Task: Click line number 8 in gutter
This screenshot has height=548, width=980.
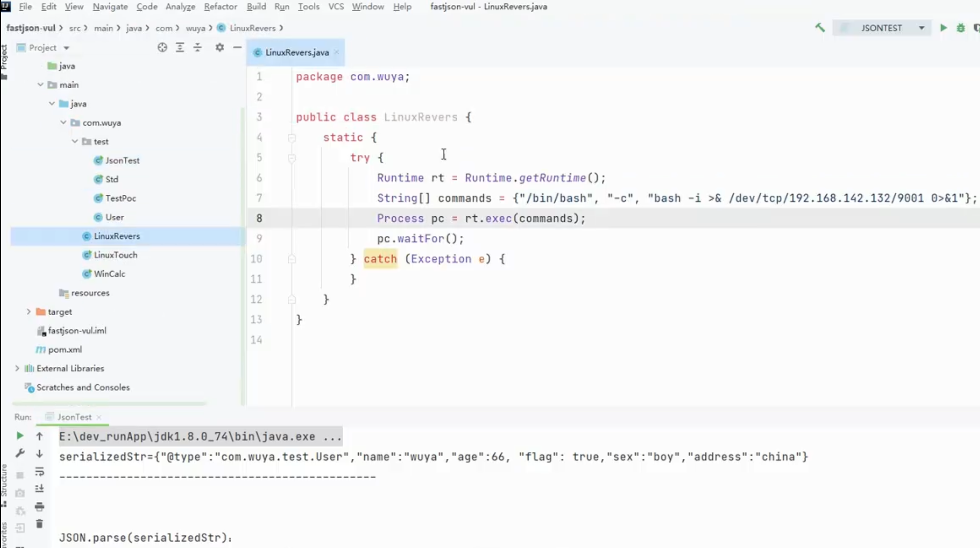Action: [x=259, y=218]
